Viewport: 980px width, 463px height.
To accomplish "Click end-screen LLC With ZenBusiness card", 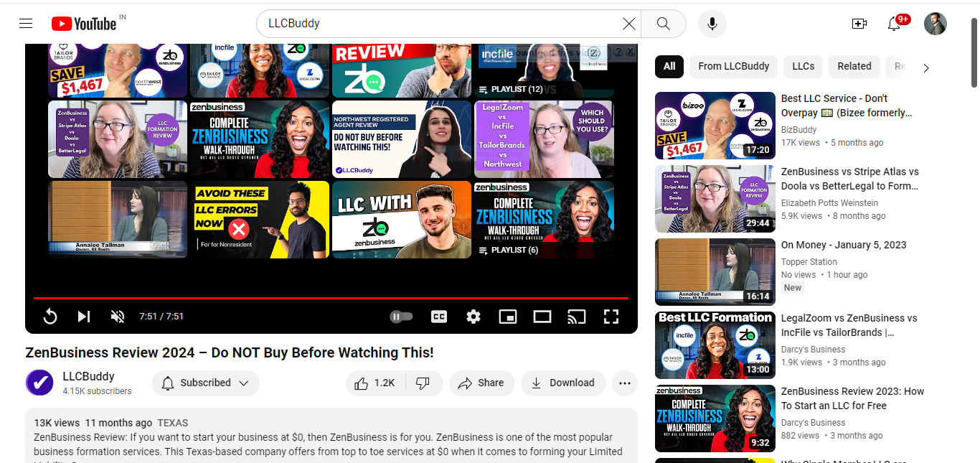I will point(402,220).
